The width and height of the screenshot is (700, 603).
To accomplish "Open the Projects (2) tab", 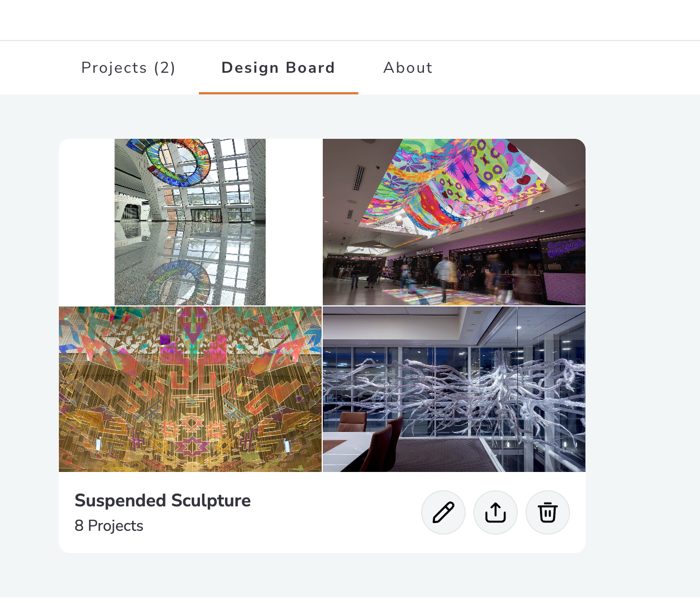I will (128, 68).
